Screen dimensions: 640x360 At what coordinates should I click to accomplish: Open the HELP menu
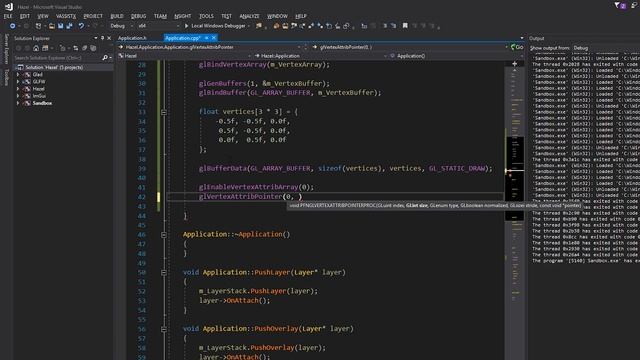click(x=300, y=16)
